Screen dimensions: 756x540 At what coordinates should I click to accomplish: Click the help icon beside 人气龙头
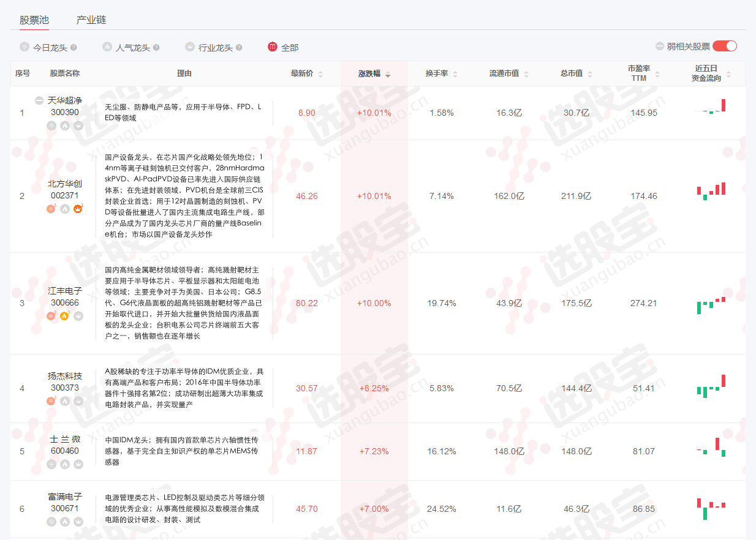(x=156, y=47)
